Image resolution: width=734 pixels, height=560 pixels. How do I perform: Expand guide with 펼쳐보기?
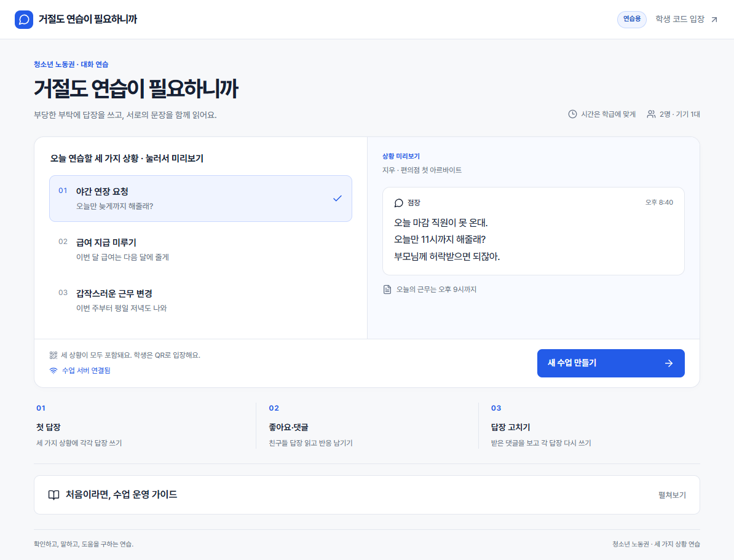tap(672, 495)
